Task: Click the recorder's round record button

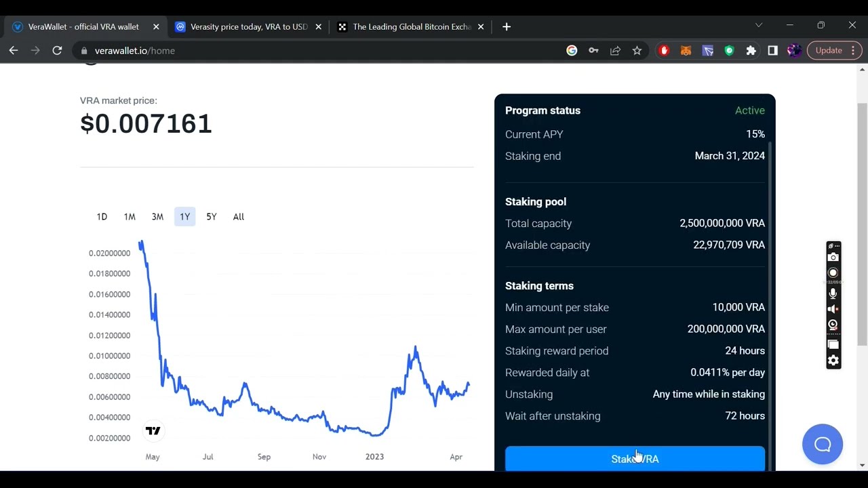Action: coord(833,272)
